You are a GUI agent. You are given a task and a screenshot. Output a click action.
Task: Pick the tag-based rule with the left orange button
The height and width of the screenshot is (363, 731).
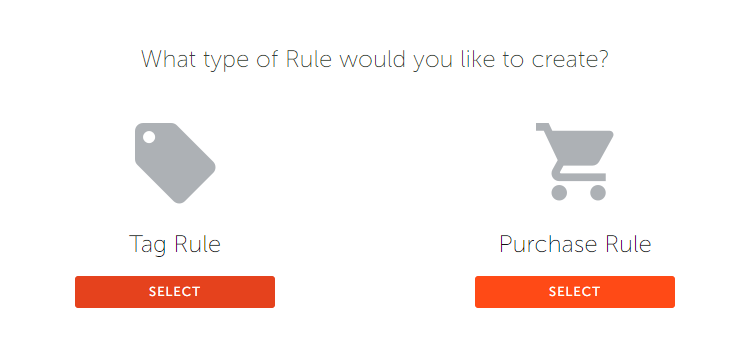point(175,292)
